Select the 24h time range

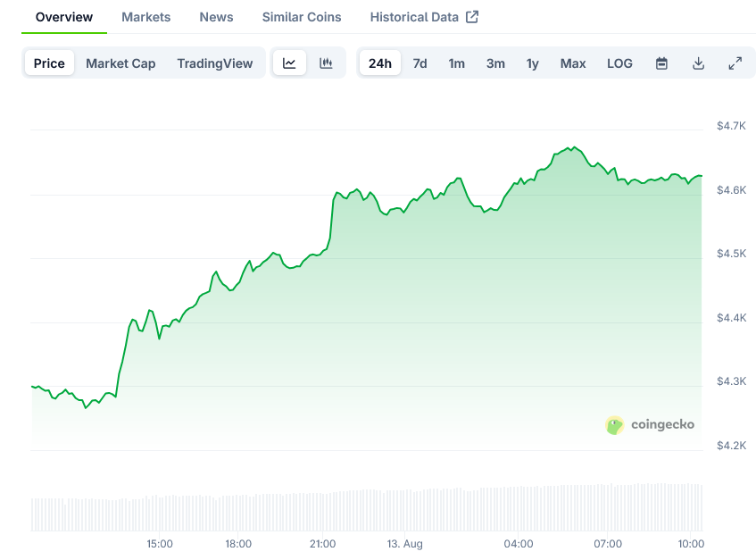tap(379, 63)
